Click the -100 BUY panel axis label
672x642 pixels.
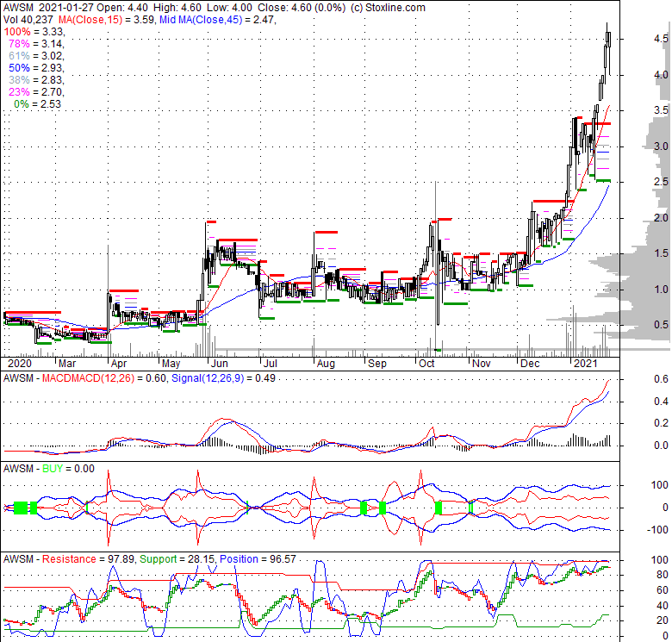[659, 530]
